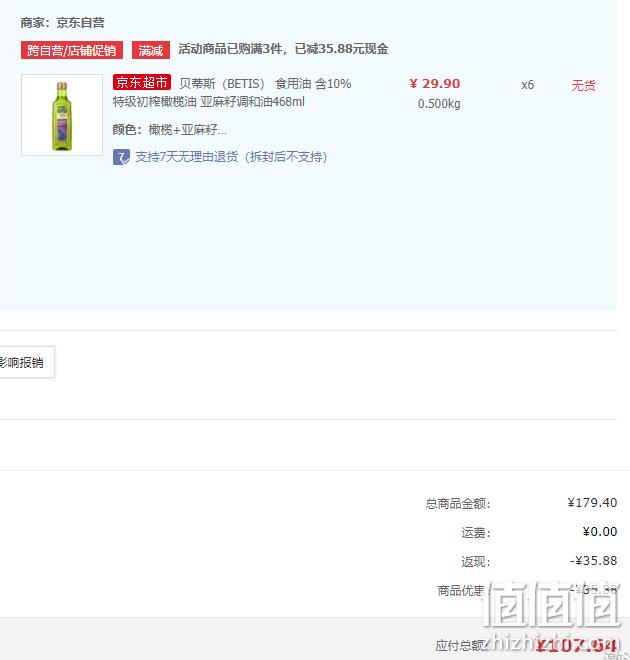Image resolution: width=630 pixels, height=660 pixels.
Task: Click the 商家: 京东自营 merchant label
Action: [62, 23]
